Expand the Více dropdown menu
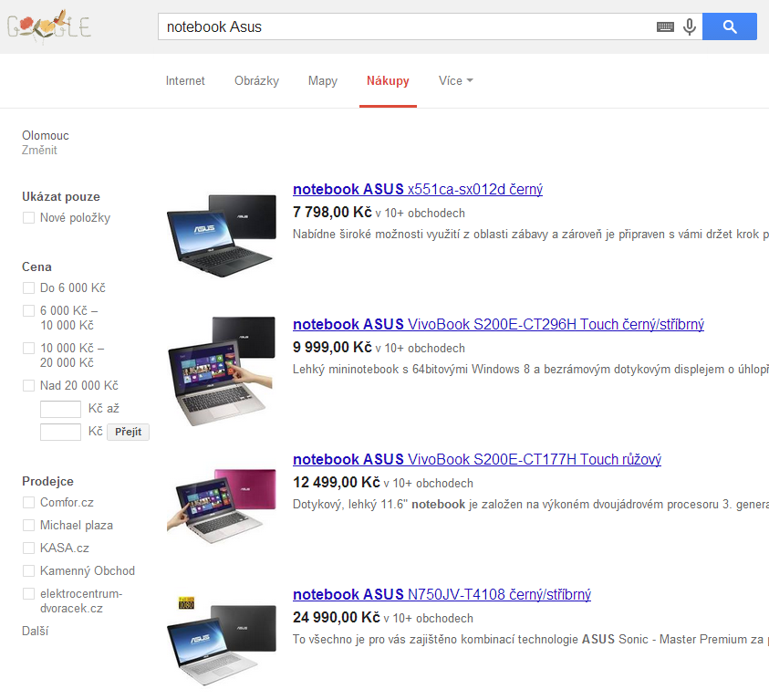769x700 pixels. point(455,81)
